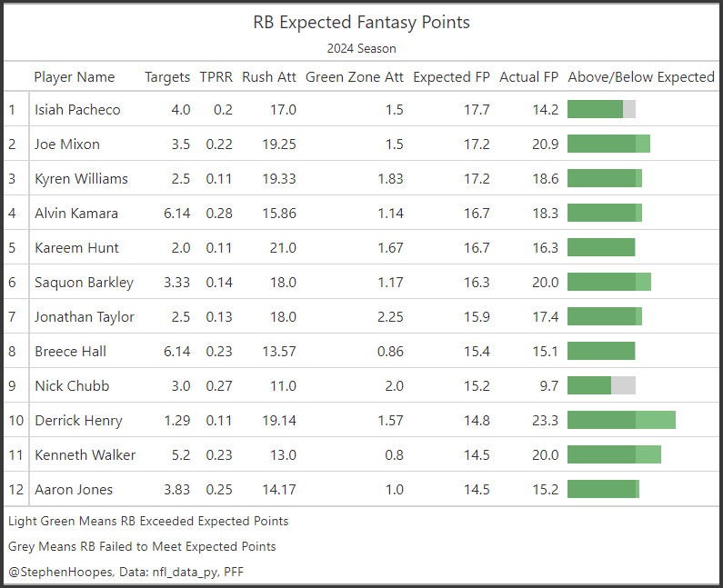Click the Actual FP column header

tap(529, 77)
